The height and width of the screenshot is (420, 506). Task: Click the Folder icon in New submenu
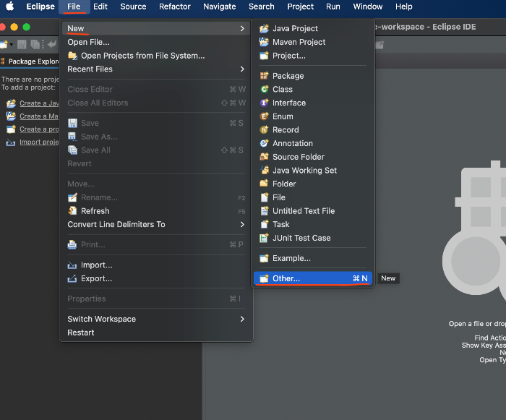click(x=264, y=184)
